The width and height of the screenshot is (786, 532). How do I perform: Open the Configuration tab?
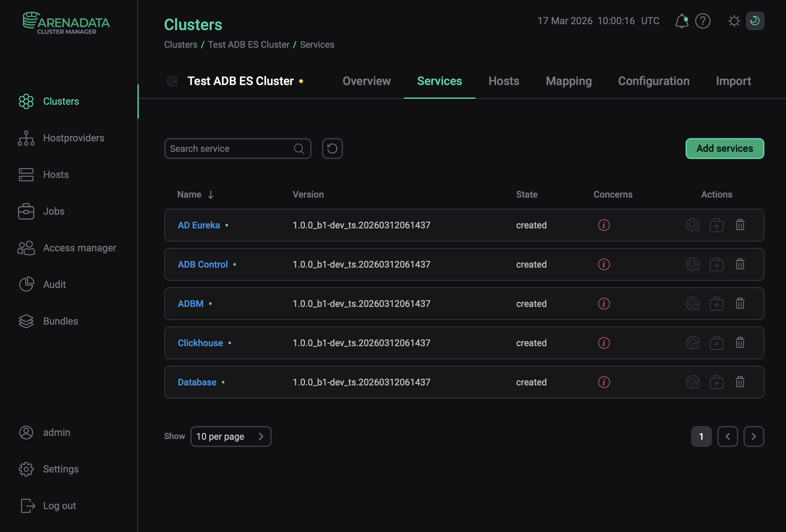click(653, 81)
